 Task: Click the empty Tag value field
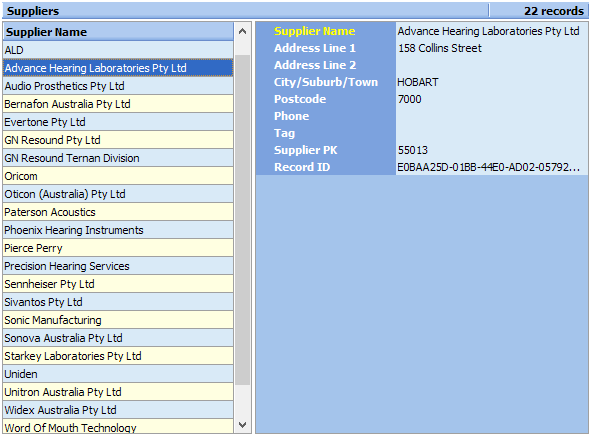coord(491,133)
